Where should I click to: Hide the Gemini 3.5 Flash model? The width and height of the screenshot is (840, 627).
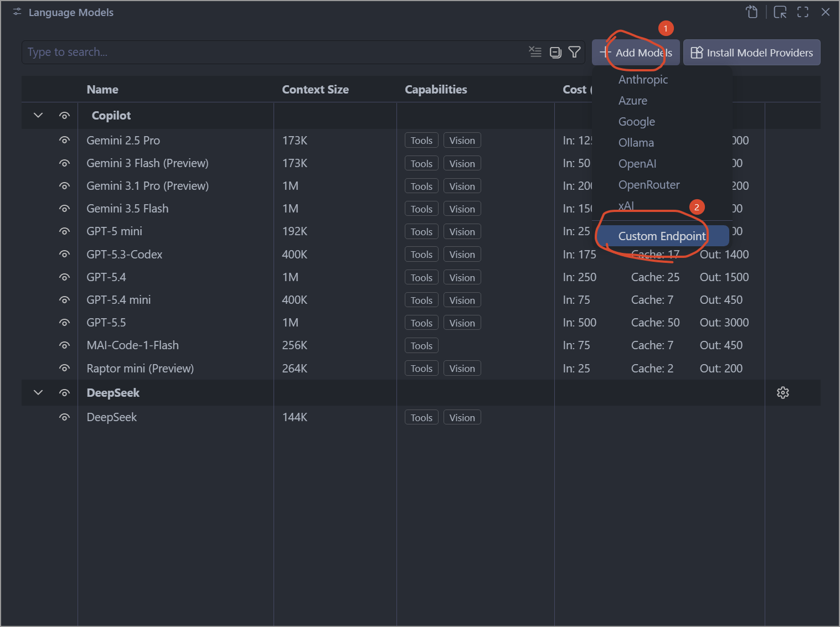coord(65,209)
